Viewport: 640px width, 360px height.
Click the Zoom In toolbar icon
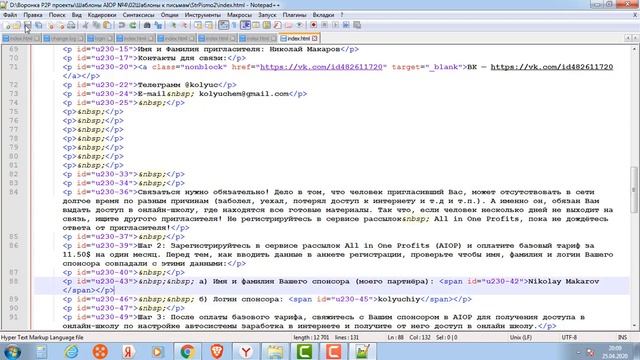tap(173, 25)
